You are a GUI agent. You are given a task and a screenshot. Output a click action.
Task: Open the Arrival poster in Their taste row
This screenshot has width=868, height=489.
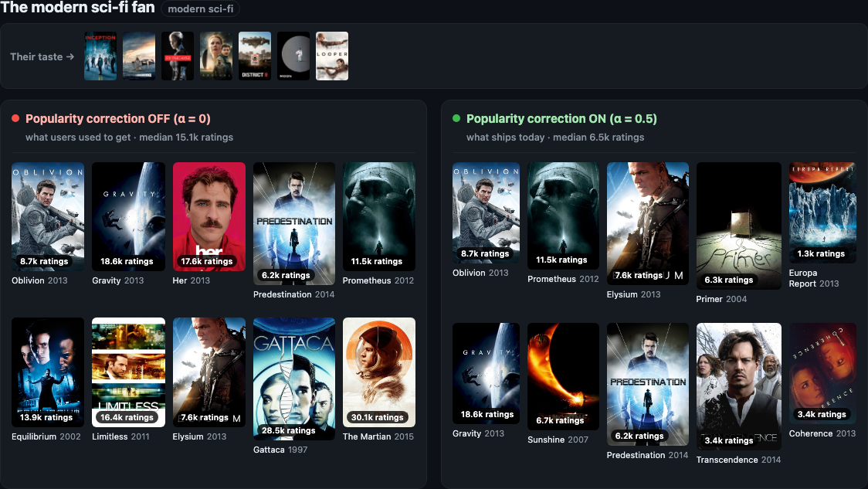[x=216, y=56]
